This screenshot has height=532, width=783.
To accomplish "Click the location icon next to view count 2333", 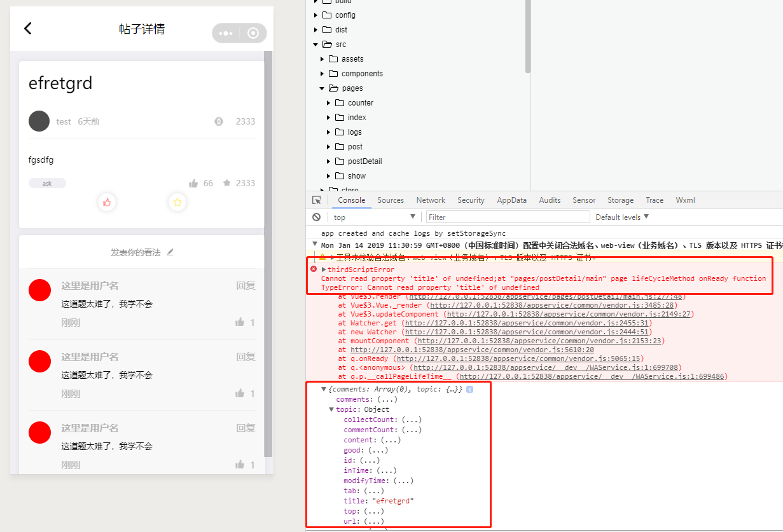I will [219, 121].
